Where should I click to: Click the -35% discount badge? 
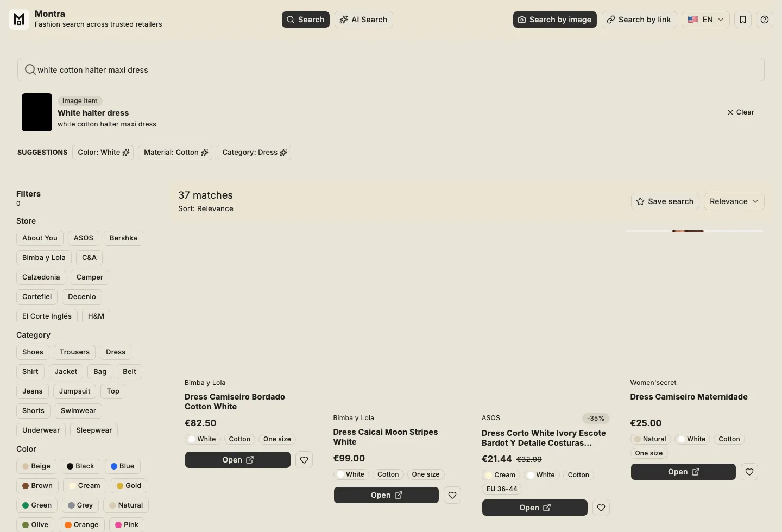[x=596, y=419]
